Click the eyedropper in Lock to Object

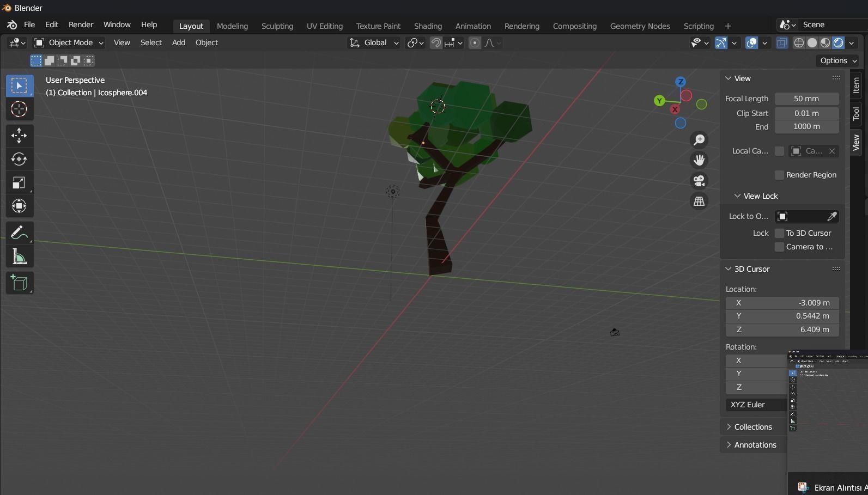(x=832, y=217)
